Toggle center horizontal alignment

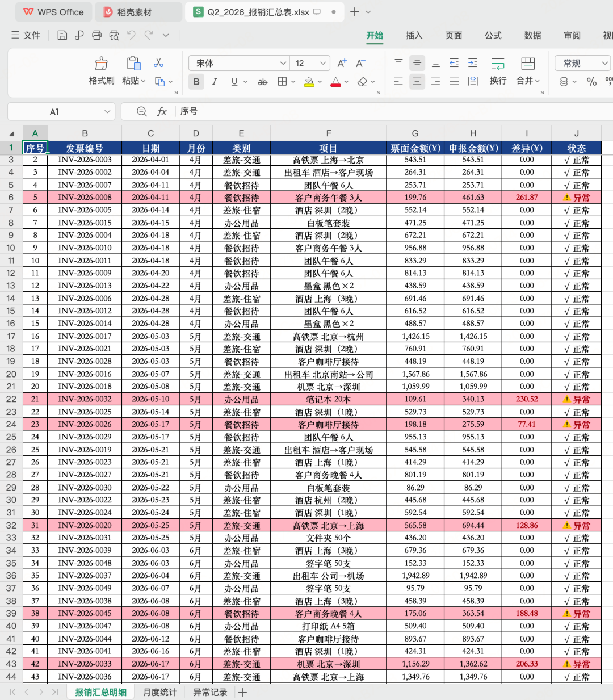(x=417, y=82)
